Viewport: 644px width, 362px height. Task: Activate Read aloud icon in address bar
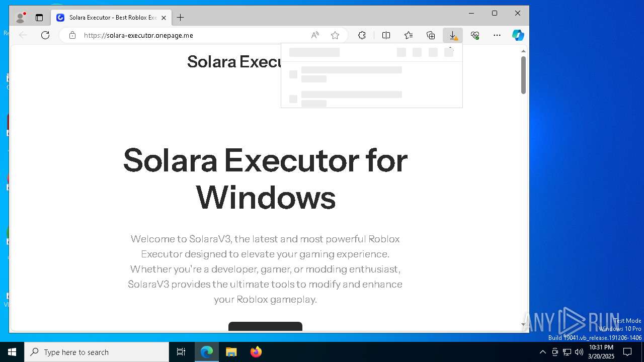pos(315,35)
